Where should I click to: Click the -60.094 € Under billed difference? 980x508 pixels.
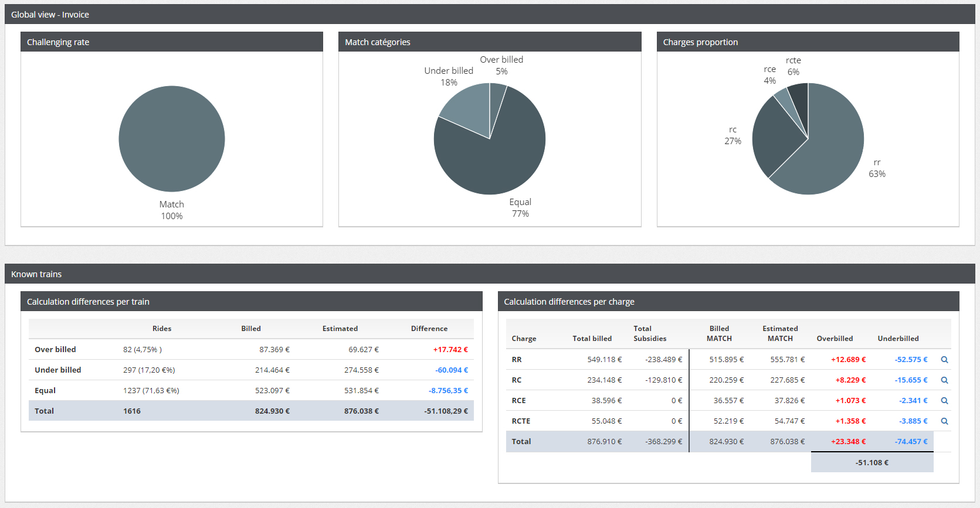pos(451,370)
